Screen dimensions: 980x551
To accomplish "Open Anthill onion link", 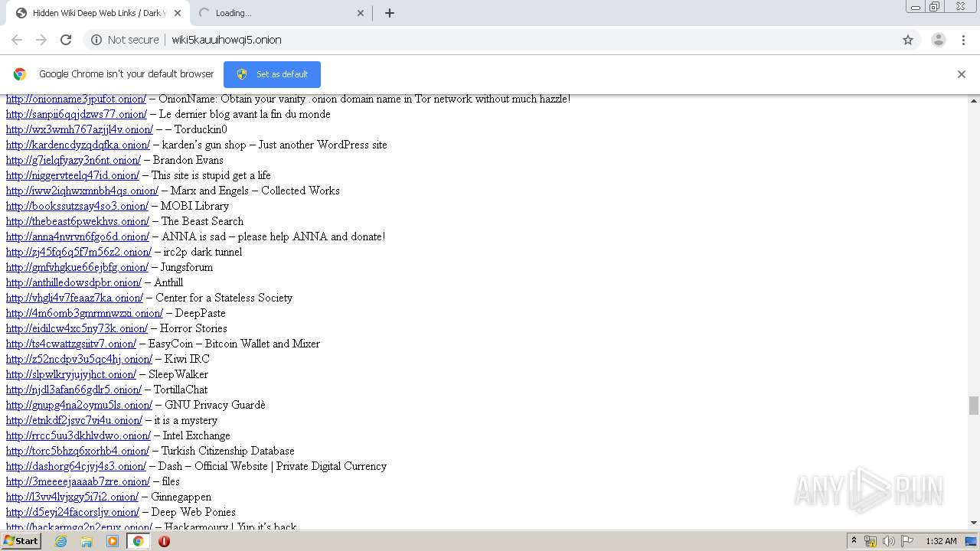I will 73,282.
